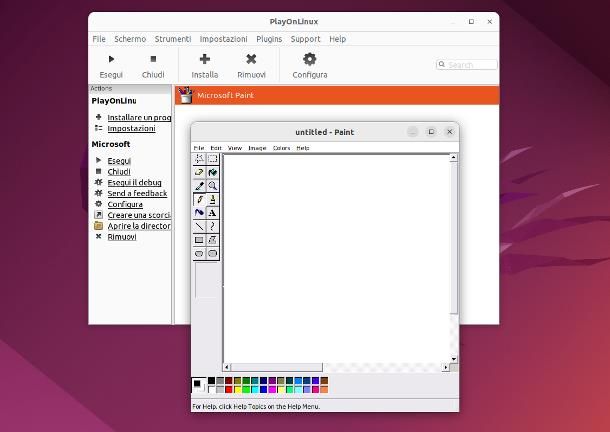Open the Paint Edit menu
Screen dimensions: 610x432
(x=216, y=148)
